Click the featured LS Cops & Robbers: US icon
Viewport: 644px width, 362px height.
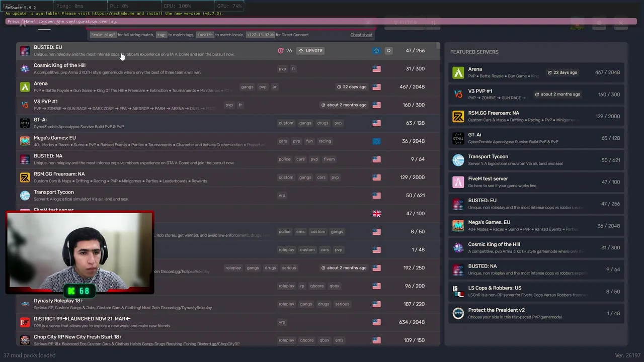[x=458, y=292]
